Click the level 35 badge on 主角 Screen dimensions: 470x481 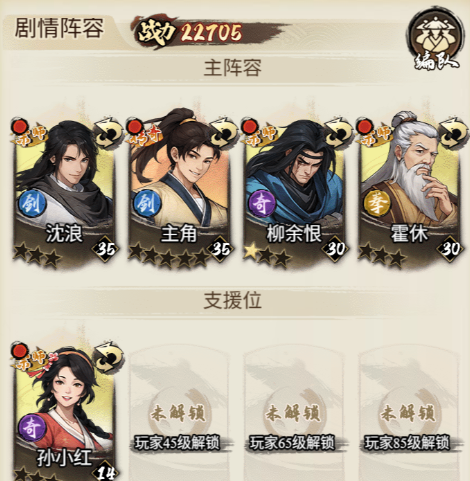click(x=220, y=248)
